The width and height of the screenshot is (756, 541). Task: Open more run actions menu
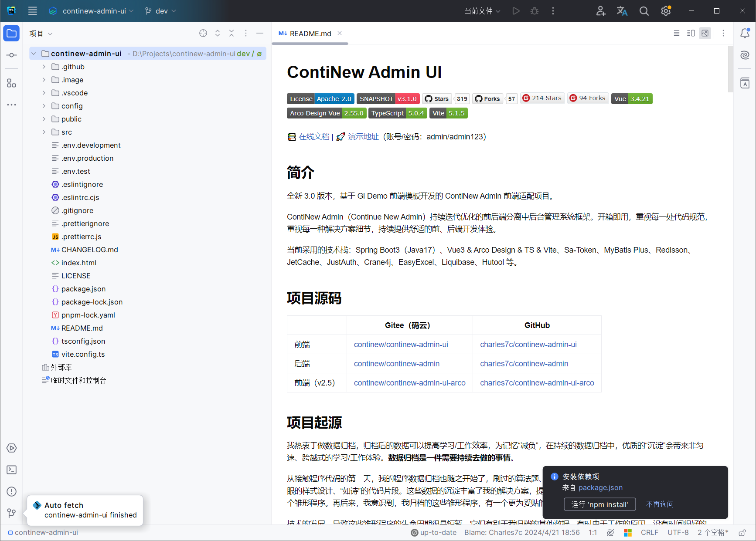pos(553,11)
